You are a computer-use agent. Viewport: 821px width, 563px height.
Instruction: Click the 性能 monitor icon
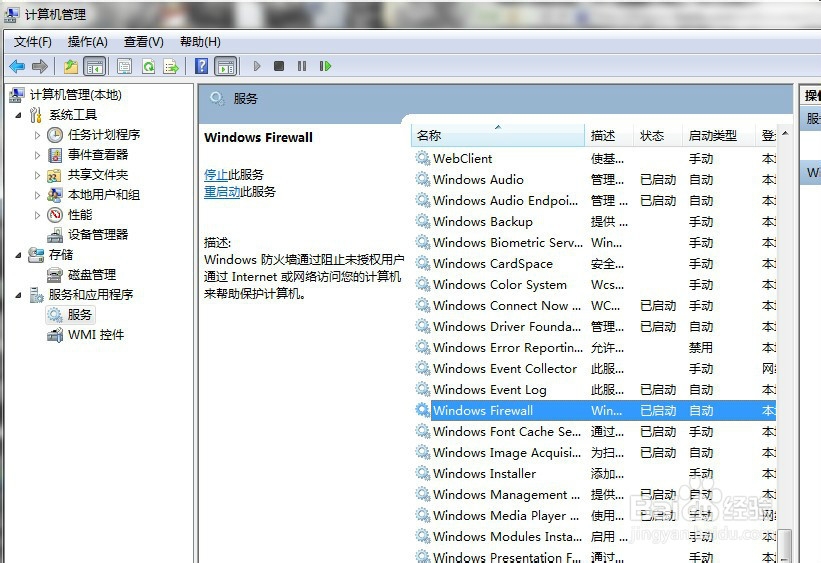point(55,215)
